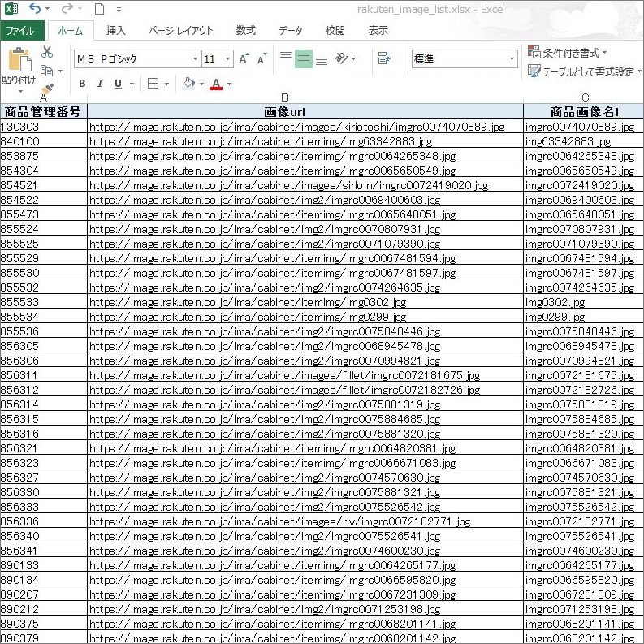Increase font size with large A icon
Screen dimensions: 644x644
pyautogui.click(x=244, y=58)
